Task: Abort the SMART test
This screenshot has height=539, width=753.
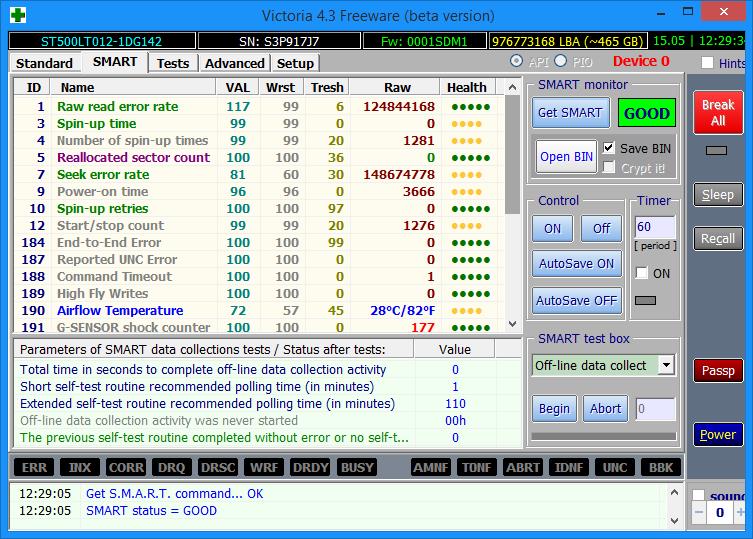Action: point(605,409)
